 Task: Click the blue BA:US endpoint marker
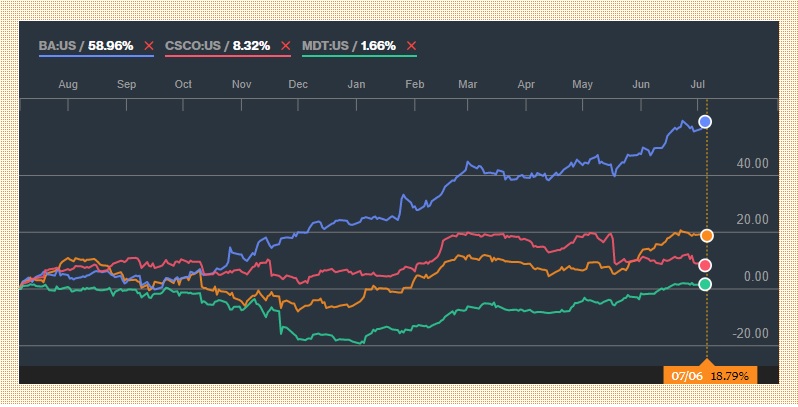(705, 121)
